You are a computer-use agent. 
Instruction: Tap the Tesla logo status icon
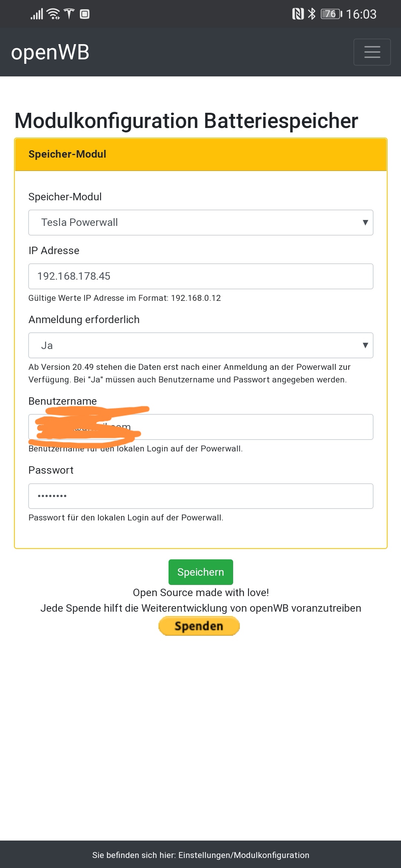coord(69,14)
